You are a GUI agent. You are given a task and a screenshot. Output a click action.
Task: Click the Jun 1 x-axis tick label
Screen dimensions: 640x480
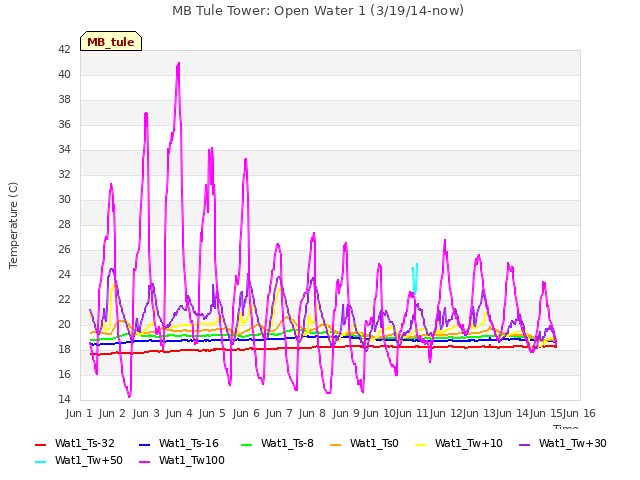click(79, 413)
